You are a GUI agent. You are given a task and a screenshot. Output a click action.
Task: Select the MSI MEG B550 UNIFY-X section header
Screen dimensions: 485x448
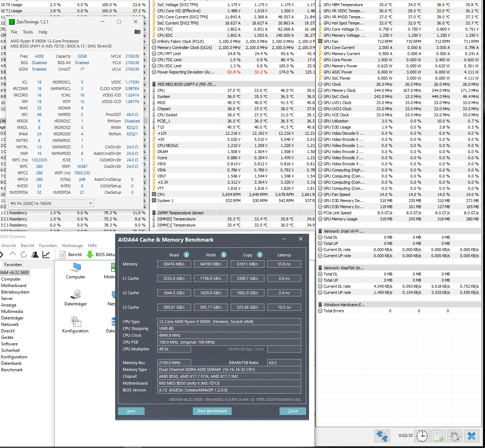point(233,84)
